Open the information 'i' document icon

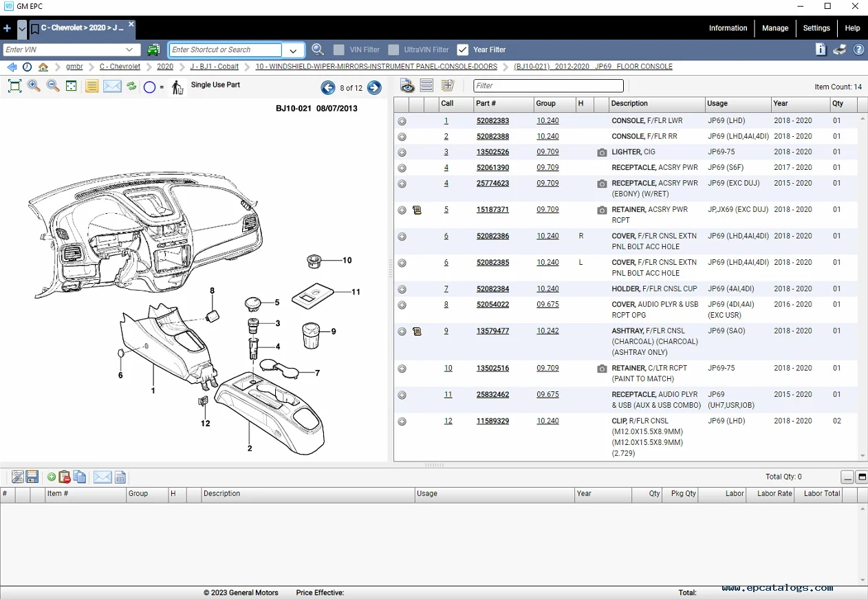(x=821, y=49)
